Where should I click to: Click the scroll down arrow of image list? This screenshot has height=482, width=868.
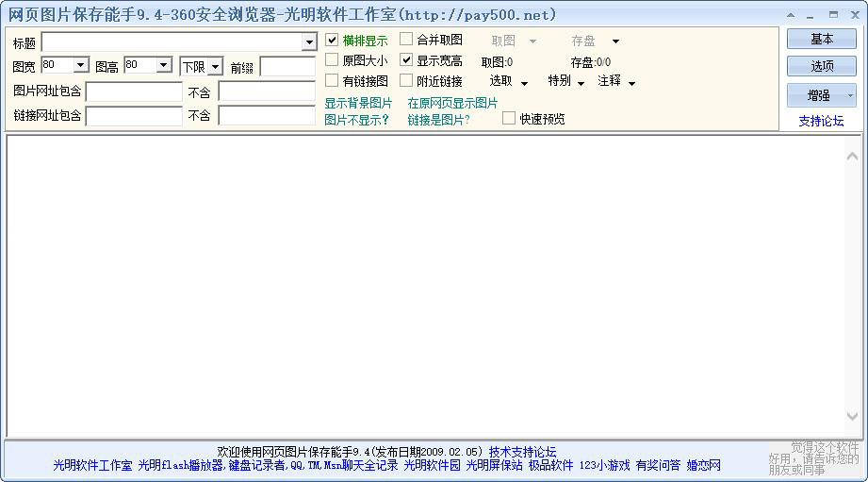[853, 416]
